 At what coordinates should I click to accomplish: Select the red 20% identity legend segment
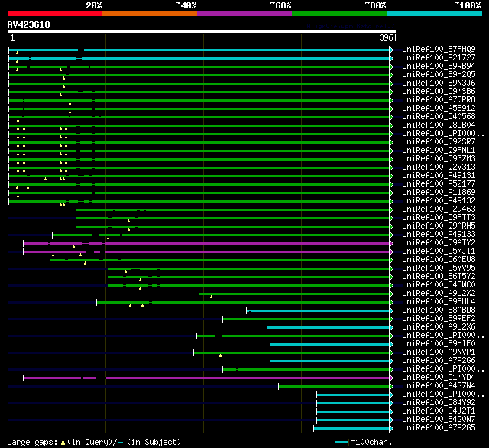coord(54,13)
